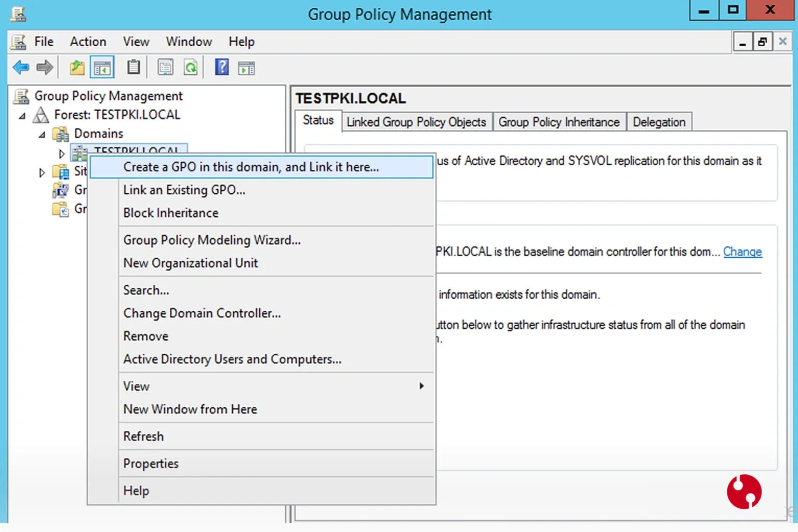This screenshot has height=532, width=798.
Task: Click the clipboard toolbar icon
Action: [x=134, y=67]
